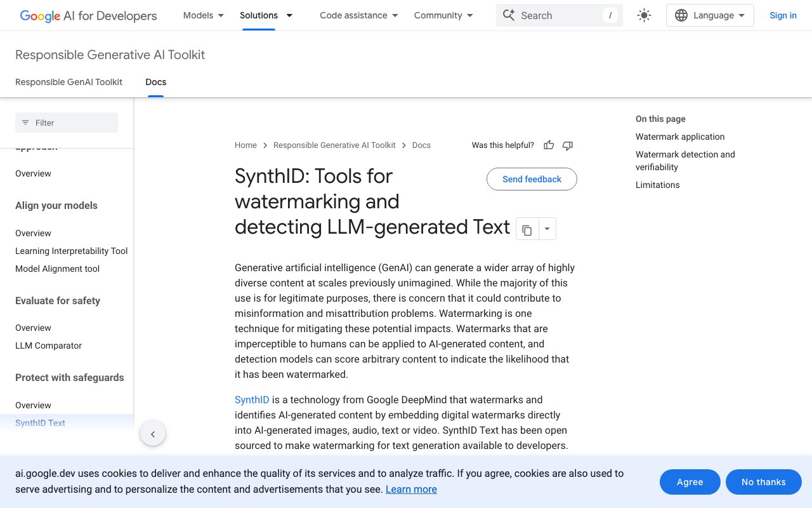Click Responsible Generative AI Toolkit breadcrumb

(x=334, y=145)
